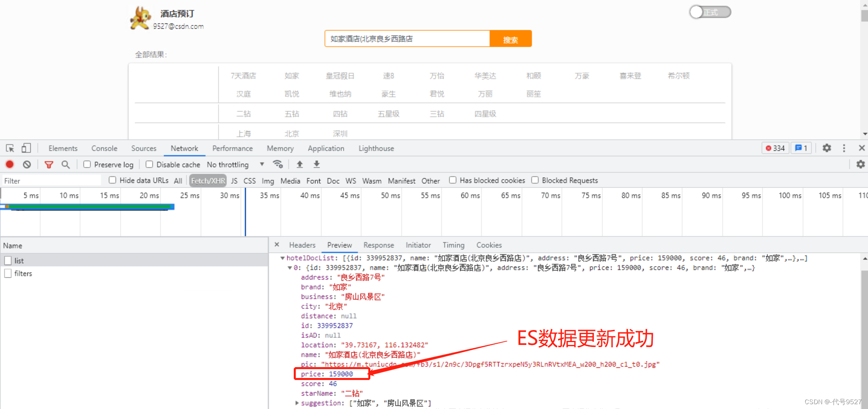Screen dimensions: 868x409
Task: Click the 334 errors badge
Action: point(775,148)
